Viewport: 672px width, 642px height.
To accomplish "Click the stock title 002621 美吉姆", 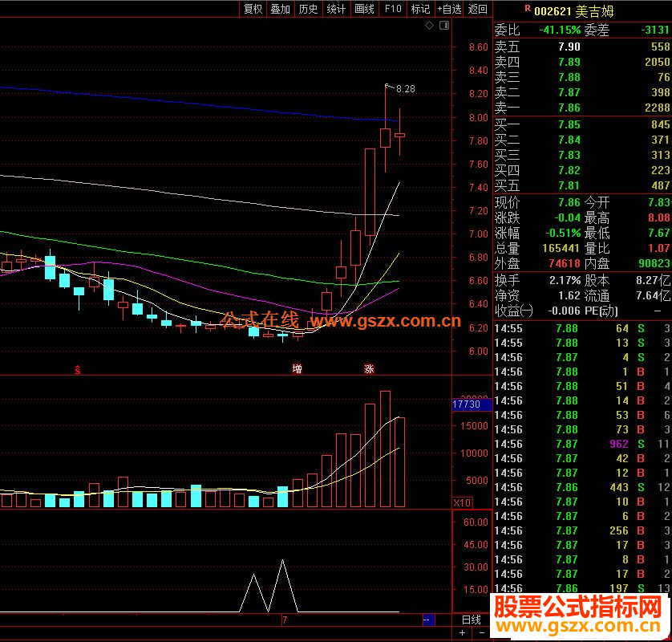I will click(574, 11).
